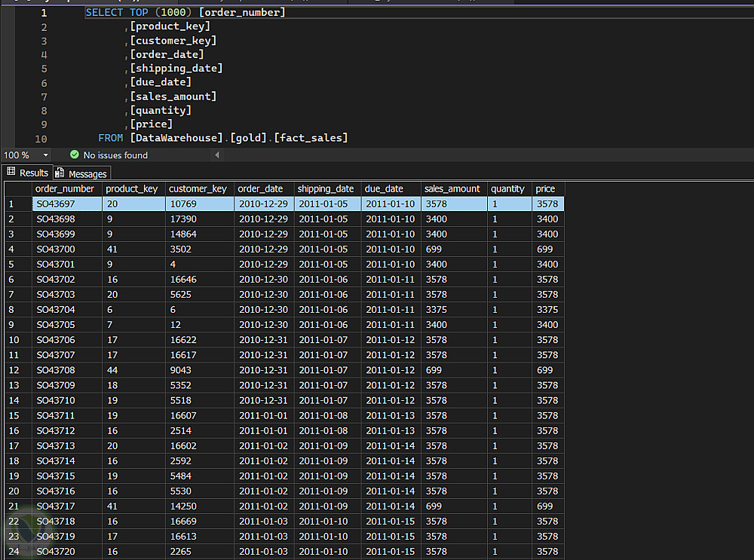Viewport: 754px width, 560px height.
Task: Select the sales_amount column header
Action: (452, 189)
